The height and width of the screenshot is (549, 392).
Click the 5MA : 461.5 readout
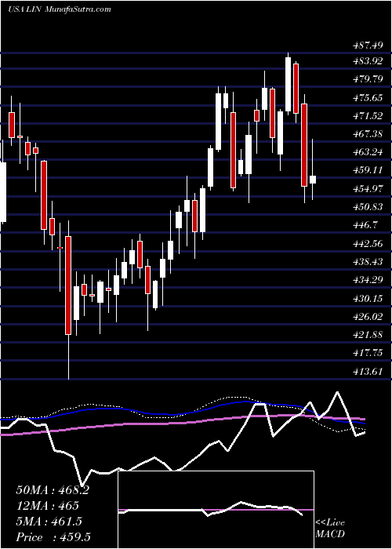tap(49, 522)
